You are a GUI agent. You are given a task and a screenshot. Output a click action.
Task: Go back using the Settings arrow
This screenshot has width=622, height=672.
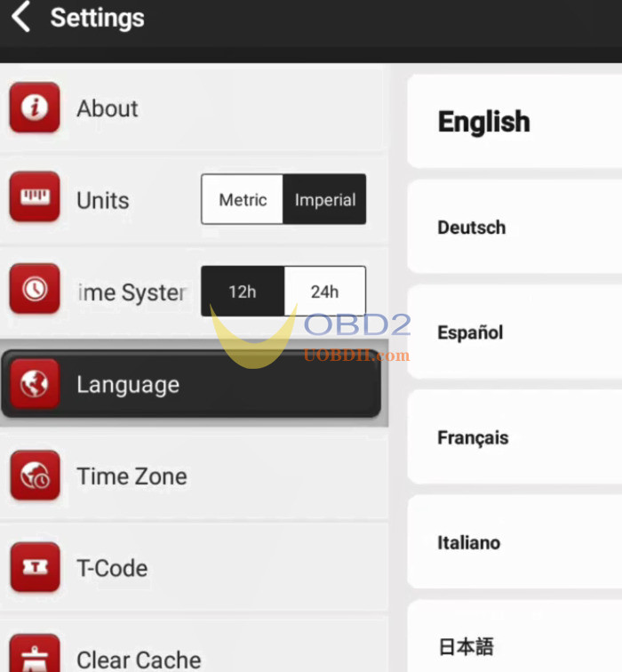click(x=20, y=17)
